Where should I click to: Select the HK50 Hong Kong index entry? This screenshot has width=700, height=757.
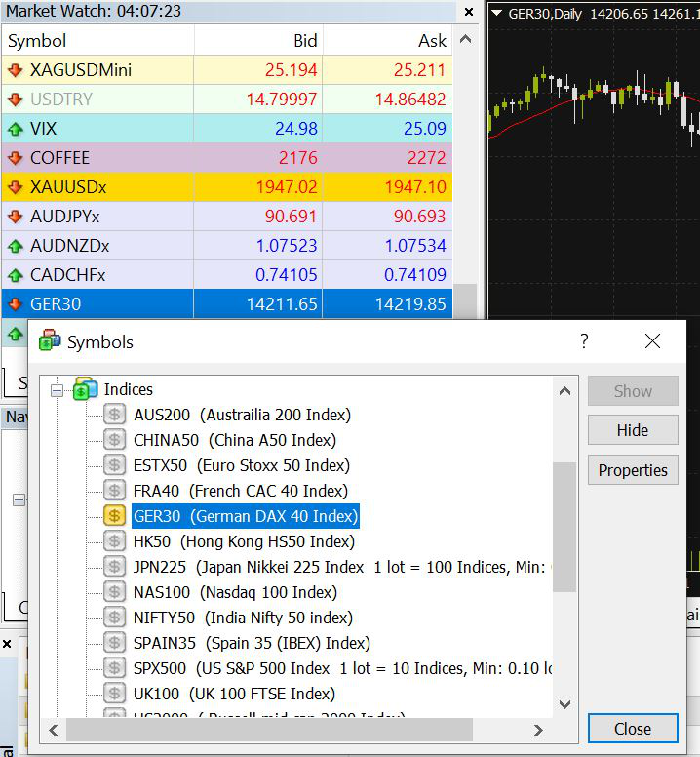pos(244,541)
